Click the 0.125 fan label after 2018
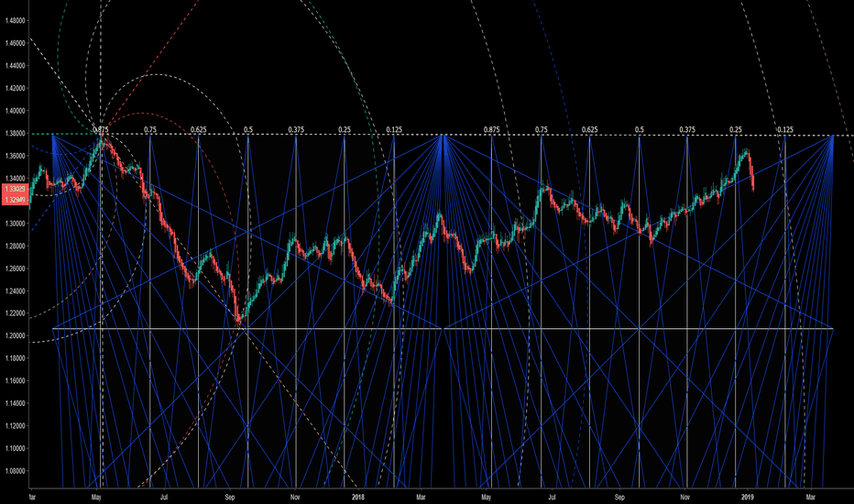This screenshot has width=854, height=504. 394,130
